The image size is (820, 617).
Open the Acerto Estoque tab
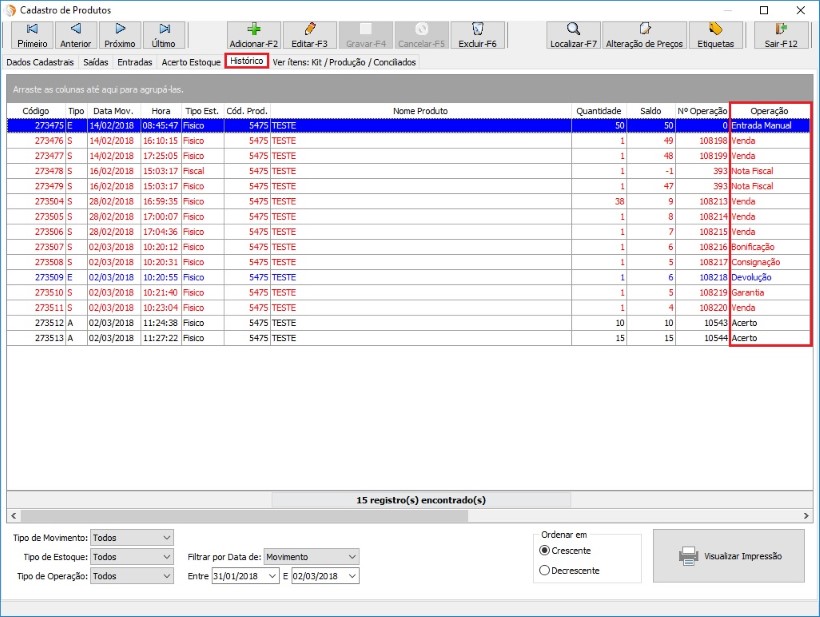tap(191, 62)
